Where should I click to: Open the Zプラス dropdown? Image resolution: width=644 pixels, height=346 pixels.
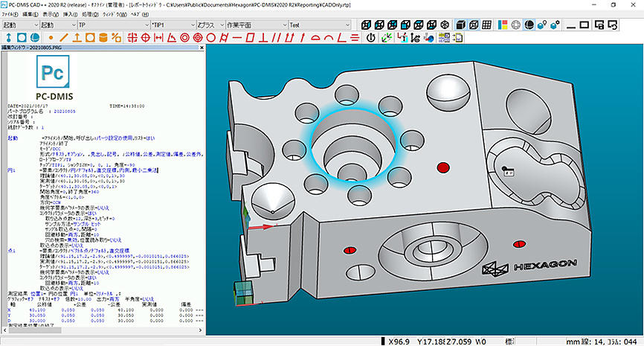point(222,25)
